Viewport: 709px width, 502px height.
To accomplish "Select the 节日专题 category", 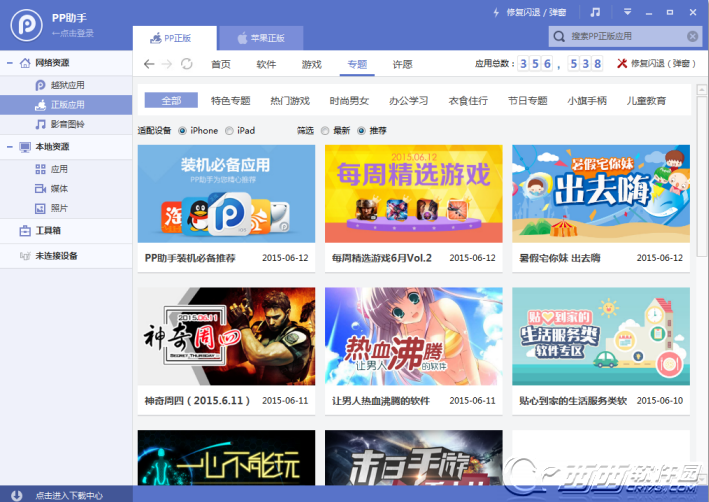I will pyautogui.click(x=528, y=100).
